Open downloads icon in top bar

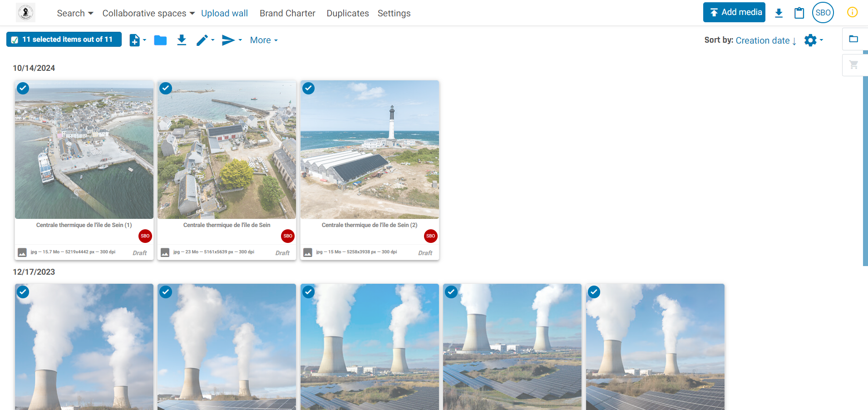pos(779,13)
